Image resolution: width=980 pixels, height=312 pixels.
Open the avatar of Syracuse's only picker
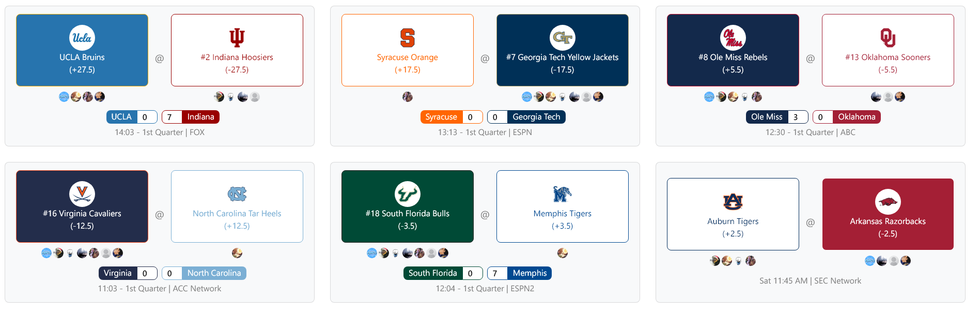coord(408,97)
